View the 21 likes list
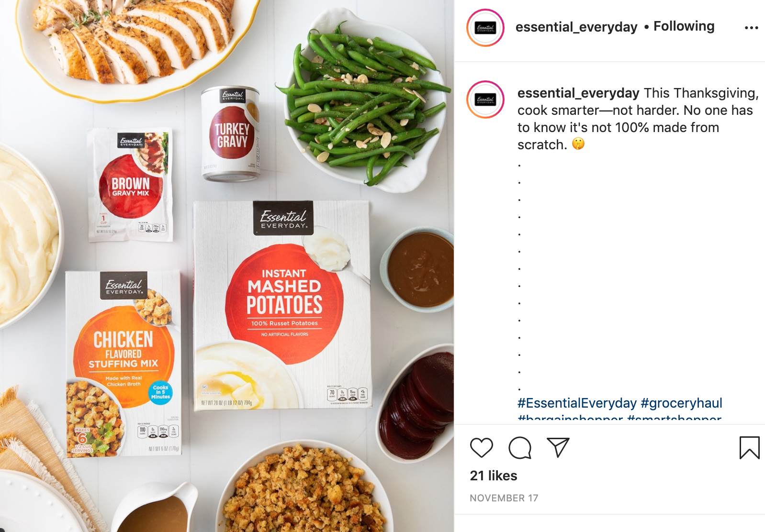This screenshot has width=765, height=532. [494, 476]
